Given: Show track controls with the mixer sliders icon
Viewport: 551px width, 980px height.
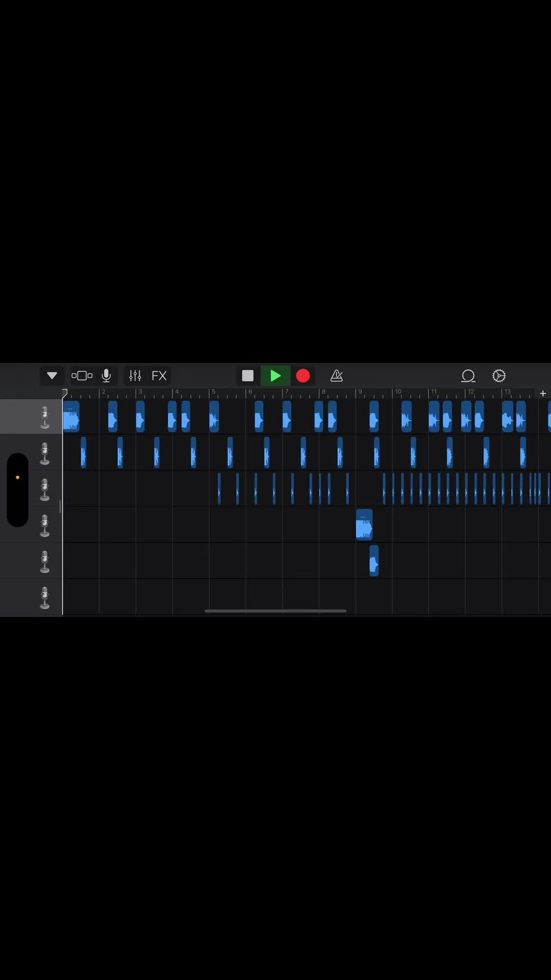Looking at the screenshot, I should click(135, 376).
